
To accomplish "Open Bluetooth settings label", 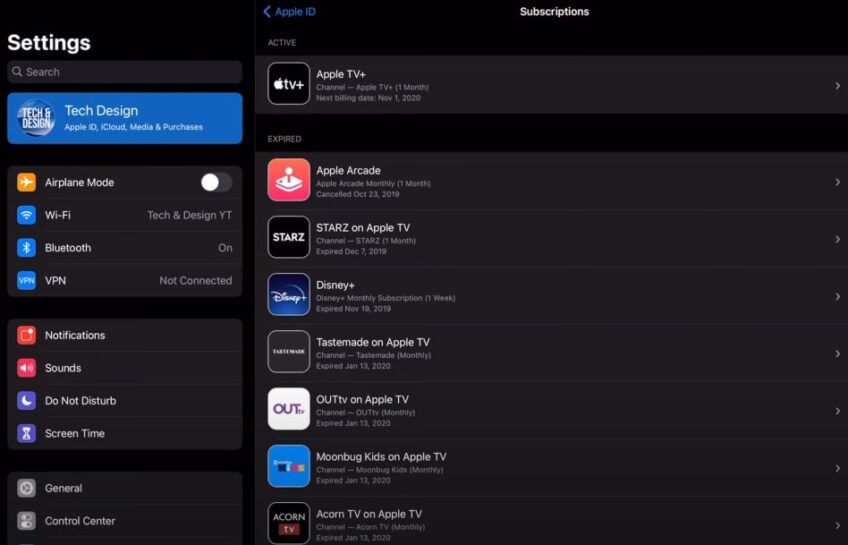I will (68, 248).
